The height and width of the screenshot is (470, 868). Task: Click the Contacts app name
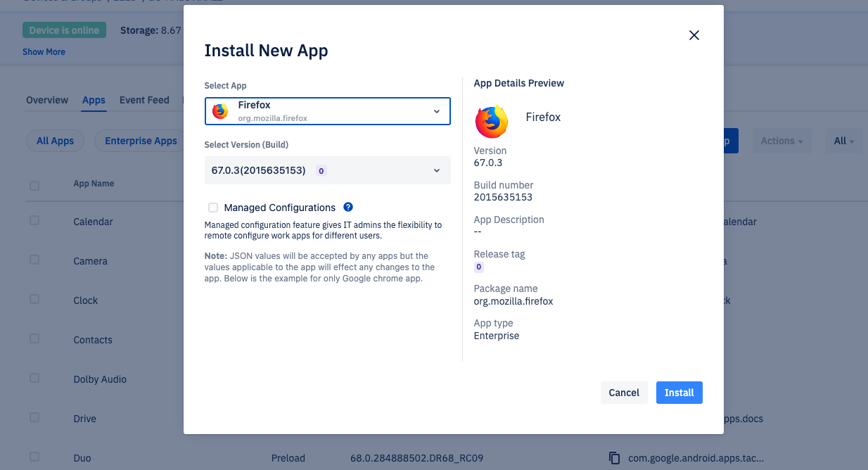pyautogui.click(x=93, y=340)
